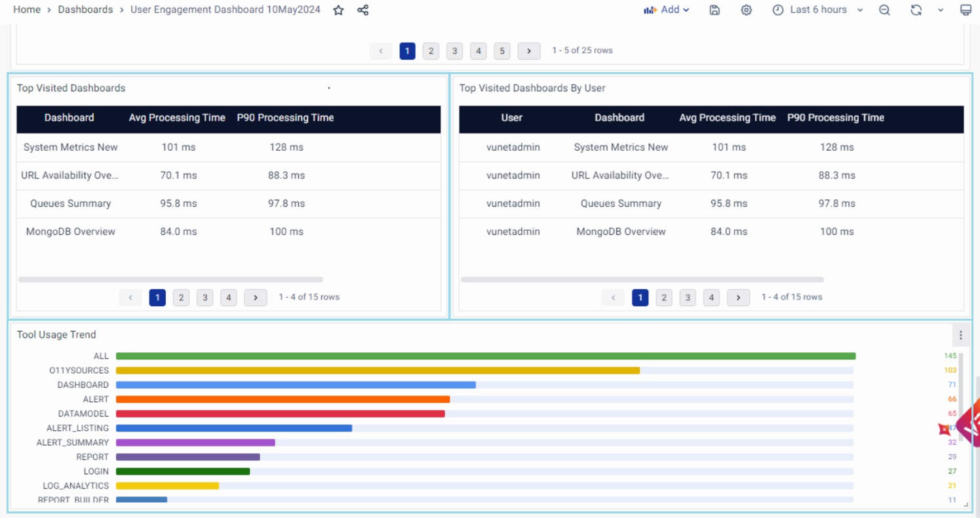Click the share dashboard icon
Image resolution: width=980 pixels, height=518 pixels.
[x=363, y=10]
